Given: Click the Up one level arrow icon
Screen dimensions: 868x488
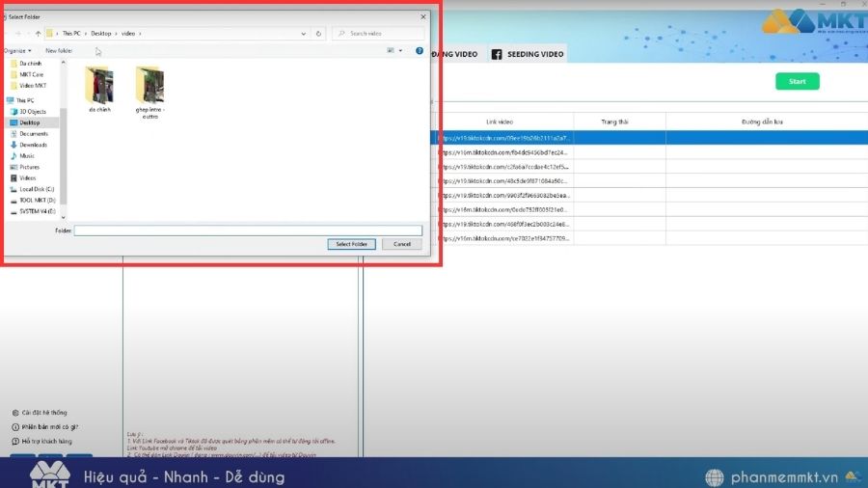Looking at the screenshot, I should coord(38,34).
